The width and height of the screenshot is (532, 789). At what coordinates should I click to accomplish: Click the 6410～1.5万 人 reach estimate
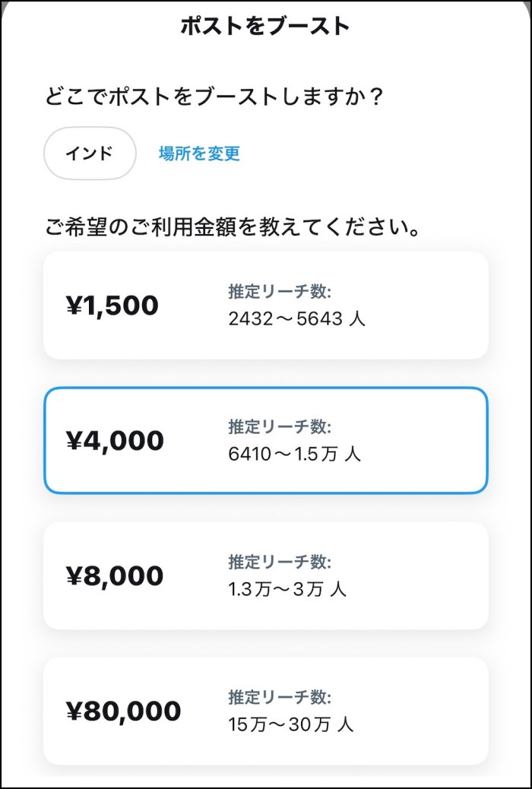[294, 455]
